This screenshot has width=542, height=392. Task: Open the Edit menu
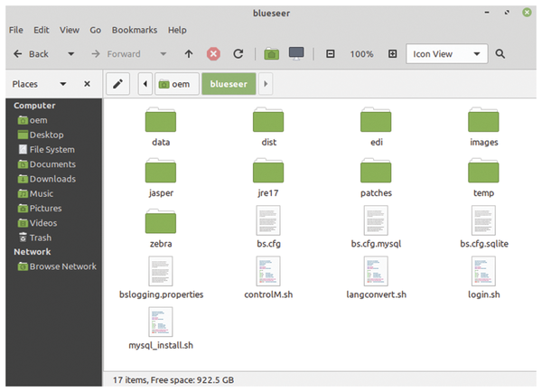click(42, 30)
